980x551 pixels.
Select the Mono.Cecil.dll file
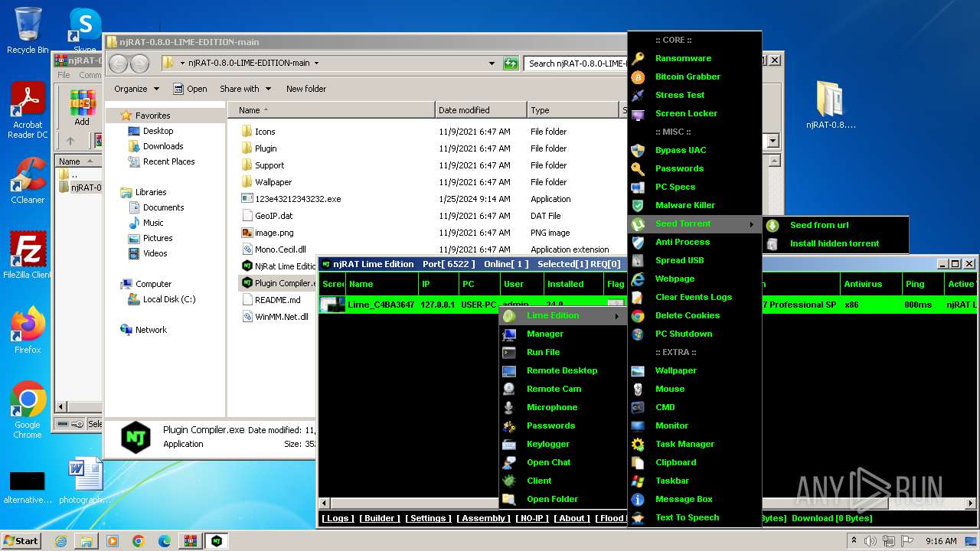(x=280, y=249)
